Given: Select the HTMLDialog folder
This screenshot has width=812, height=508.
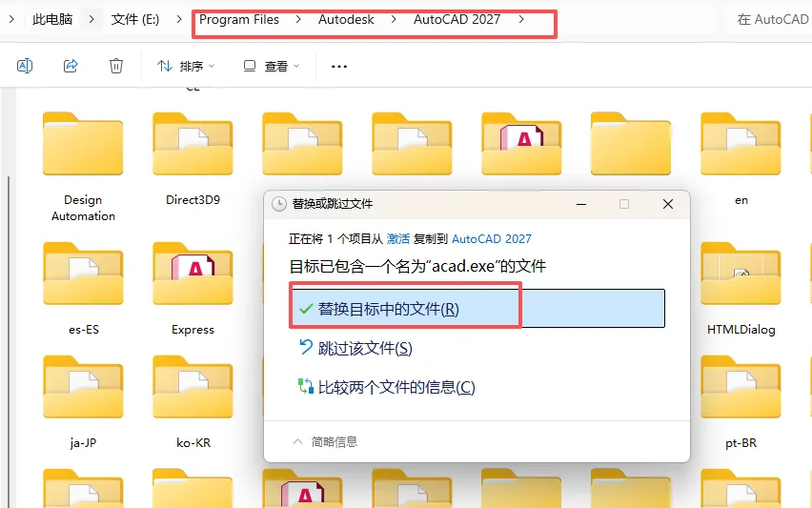Looking at the screenshot, I should 741,290.
